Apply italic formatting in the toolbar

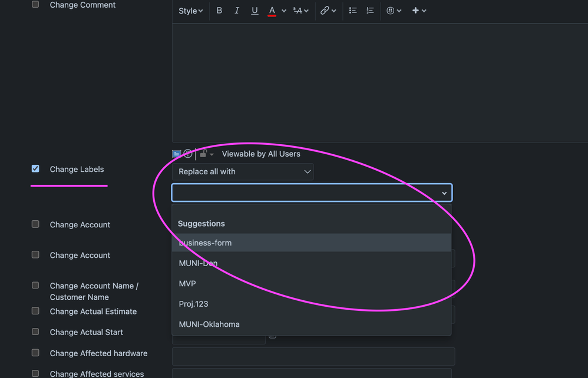coord(237,11)
